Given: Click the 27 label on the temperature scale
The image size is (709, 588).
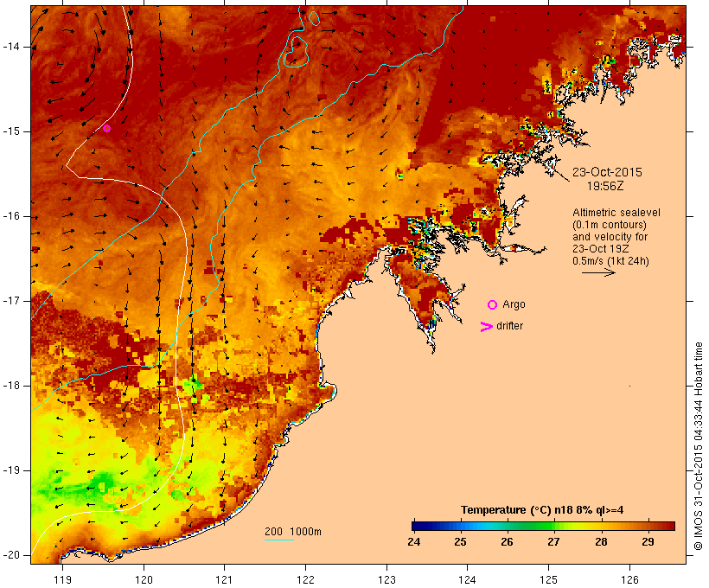Looking at the screenshot, I should click(x=553, y=541).
